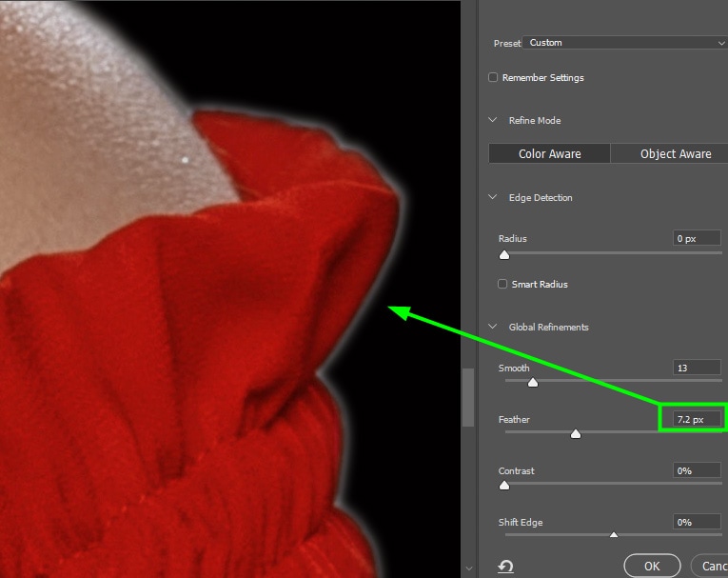Enable the Smart Radius checkbox
Viewport: 728px width, 578px height.
click(502, 284)
